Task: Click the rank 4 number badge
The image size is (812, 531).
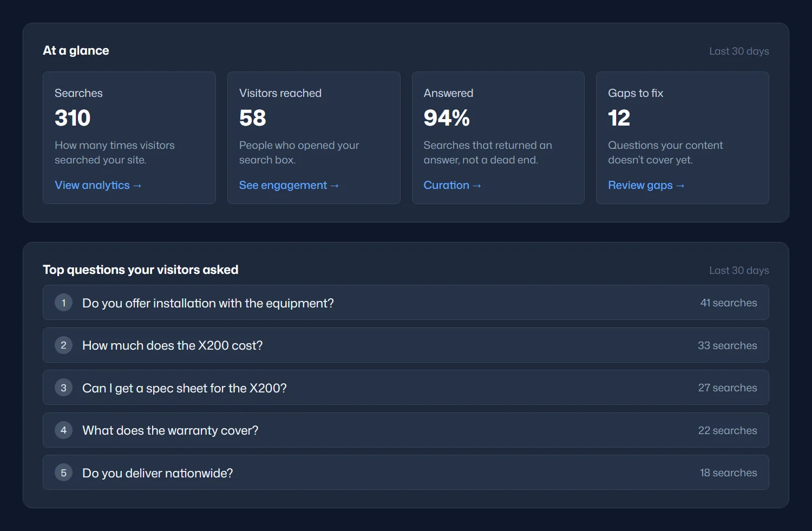Action: pos(64,430)
